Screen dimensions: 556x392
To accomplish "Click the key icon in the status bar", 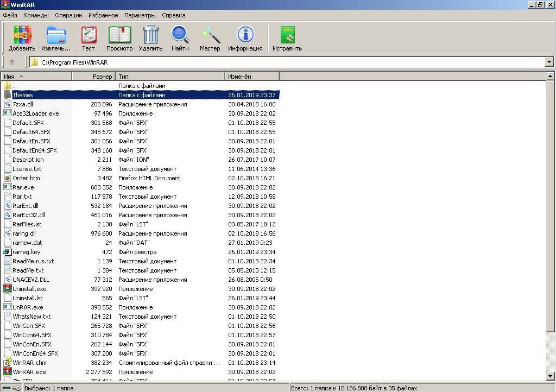I will 17,388.
